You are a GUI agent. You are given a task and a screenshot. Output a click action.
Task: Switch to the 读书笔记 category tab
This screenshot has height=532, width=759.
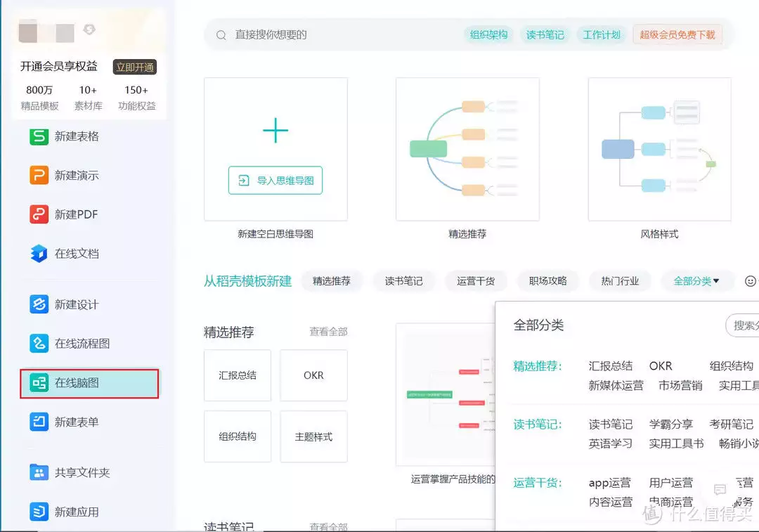pos(403,281)
